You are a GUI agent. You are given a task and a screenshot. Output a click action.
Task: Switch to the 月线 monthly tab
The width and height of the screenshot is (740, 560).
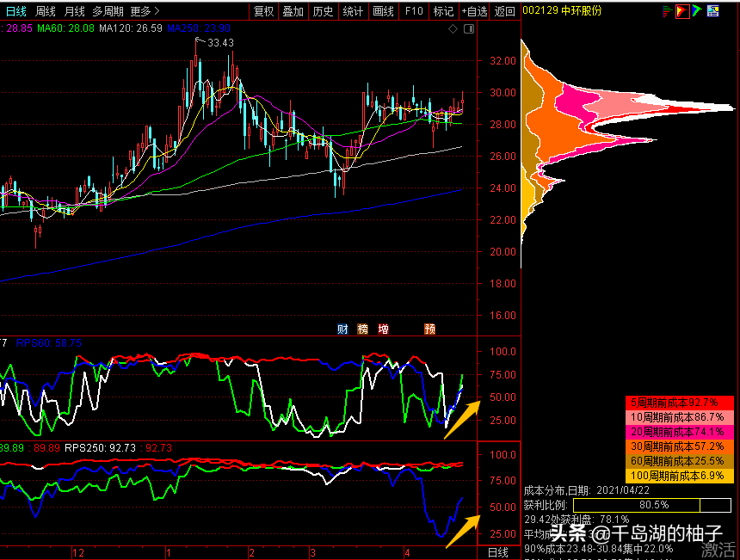click(x=74, y=11)
